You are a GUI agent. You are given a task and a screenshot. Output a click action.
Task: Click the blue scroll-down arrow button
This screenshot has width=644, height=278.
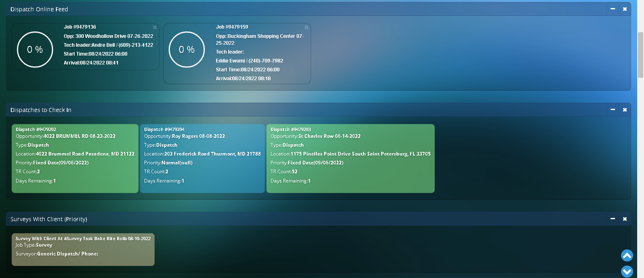point(627,272)
